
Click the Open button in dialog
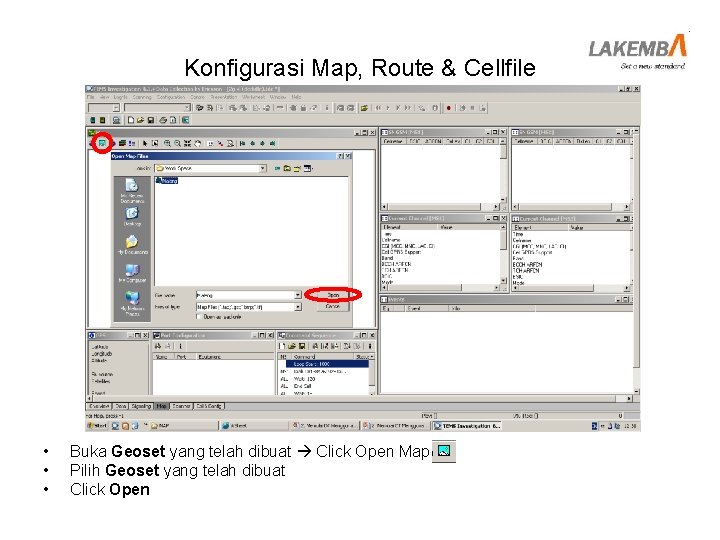click(333, 295)
